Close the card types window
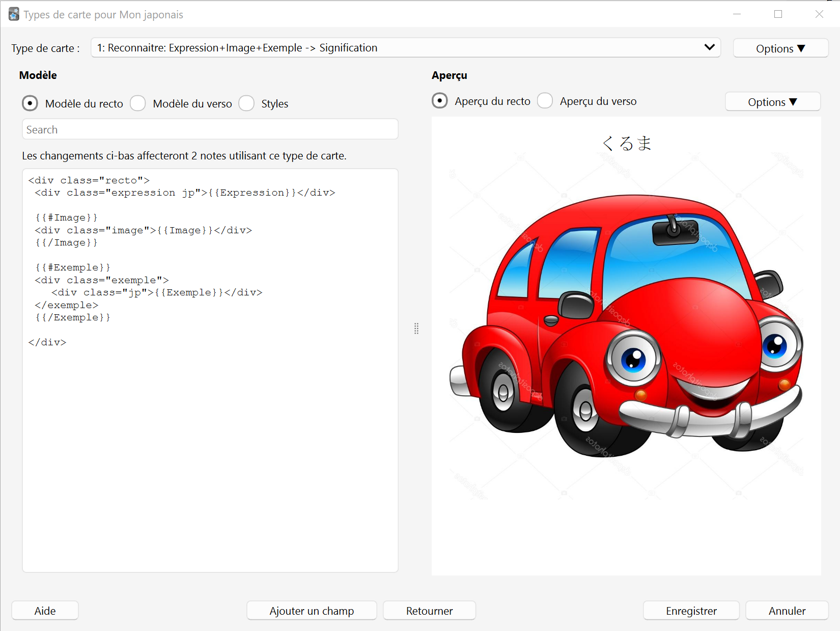 point(819,14)
